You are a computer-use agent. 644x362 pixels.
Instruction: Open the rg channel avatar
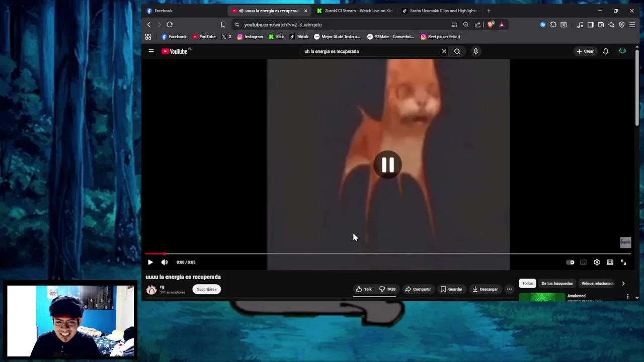pos(151,289)
